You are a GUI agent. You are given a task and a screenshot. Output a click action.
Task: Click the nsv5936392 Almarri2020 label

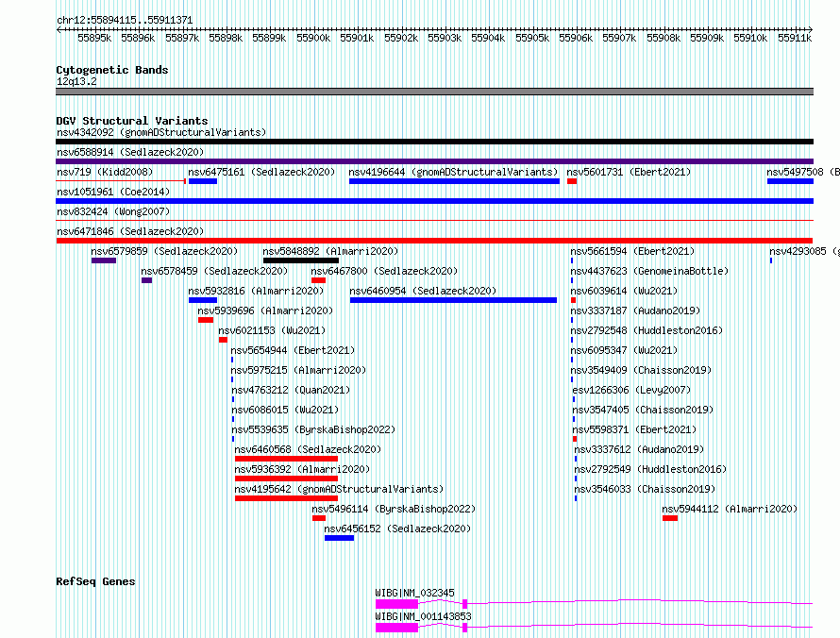click(302, 469)
